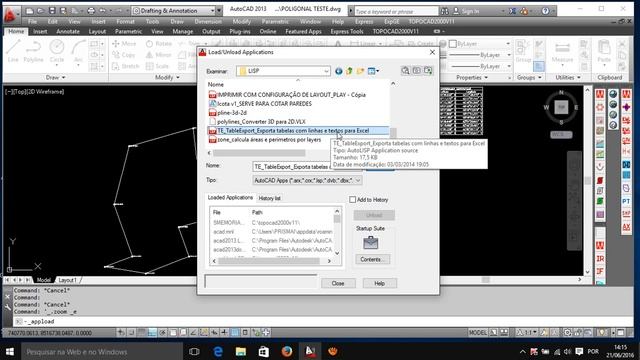Image resolution: width=640 pixels, height=360 pixels.
Task: Expand the Properties panel
Action: click(472, 77)
